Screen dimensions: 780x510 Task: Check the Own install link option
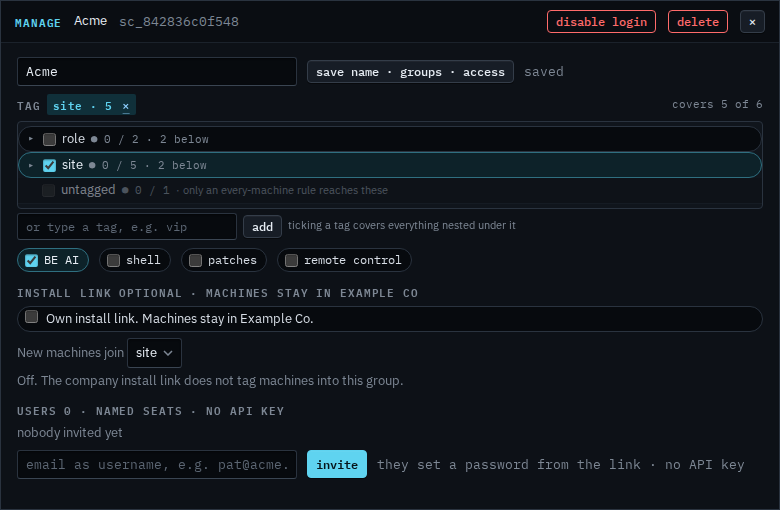pyautogui.click(x=31, y=316)
